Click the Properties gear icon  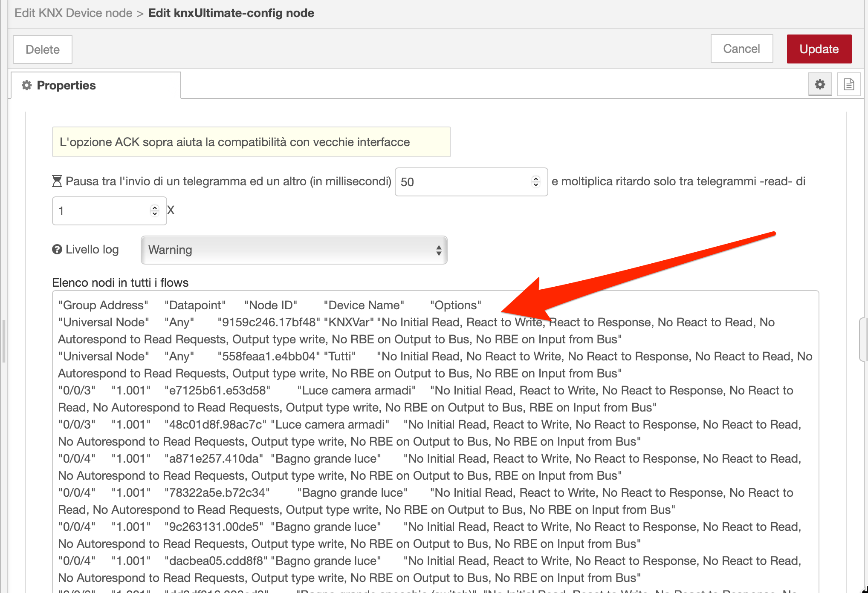pos(27,85)
